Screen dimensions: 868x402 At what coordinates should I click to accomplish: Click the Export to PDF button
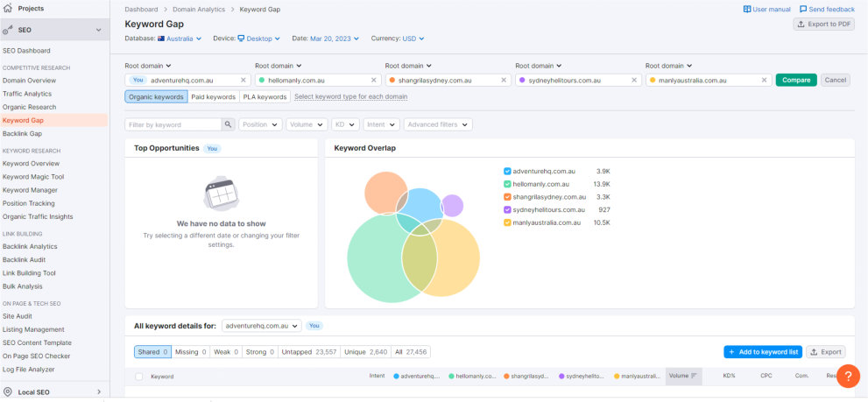tap(823, 24)
